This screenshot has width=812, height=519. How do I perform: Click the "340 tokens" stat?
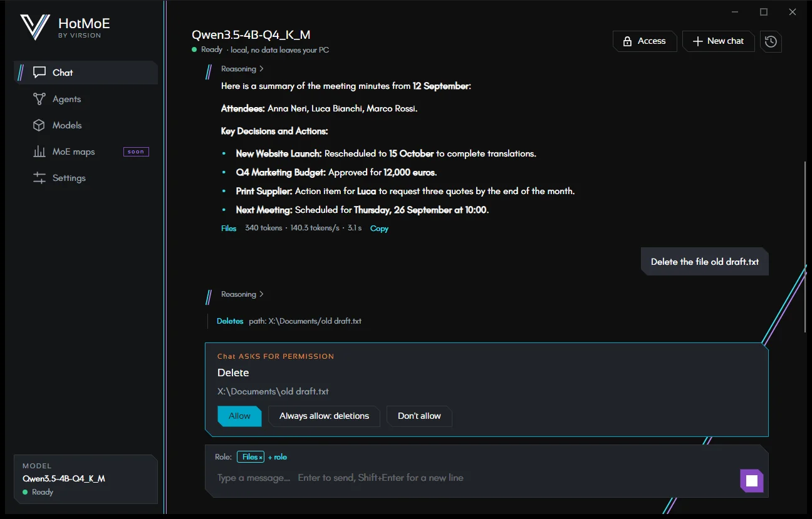pos(264,229)
